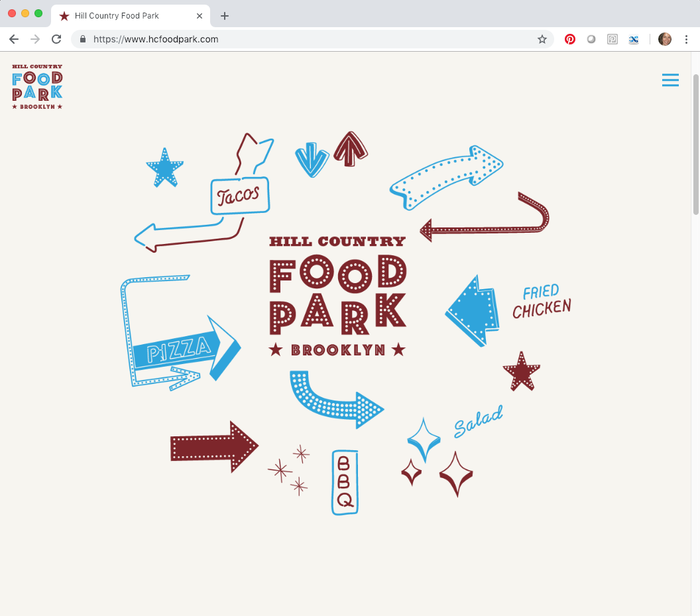Click the blue curved dotted arrow below Brooklyn
The image size is (700, 616).
336,399
